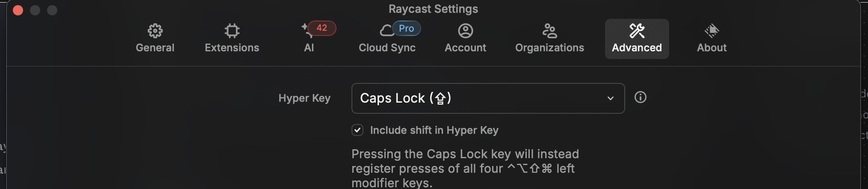Click the Raycast Settings window title
The height and width of the screenshot is (189, 868).
coord(433,9)
